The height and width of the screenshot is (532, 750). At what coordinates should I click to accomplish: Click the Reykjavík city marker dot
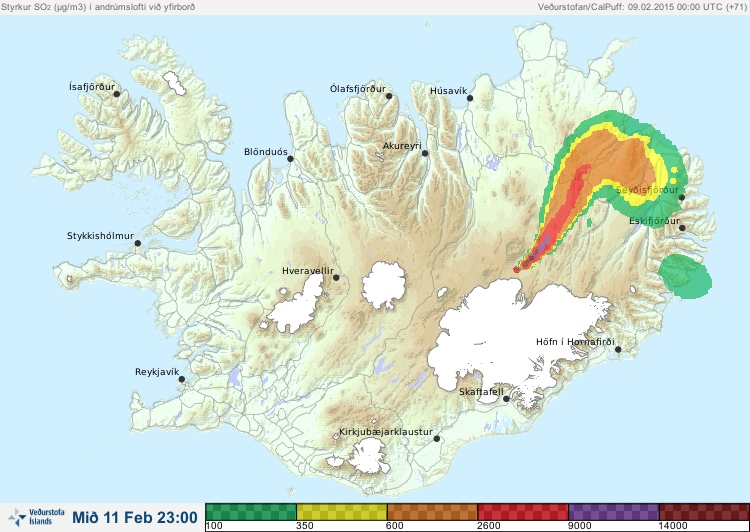coord(182,379)
